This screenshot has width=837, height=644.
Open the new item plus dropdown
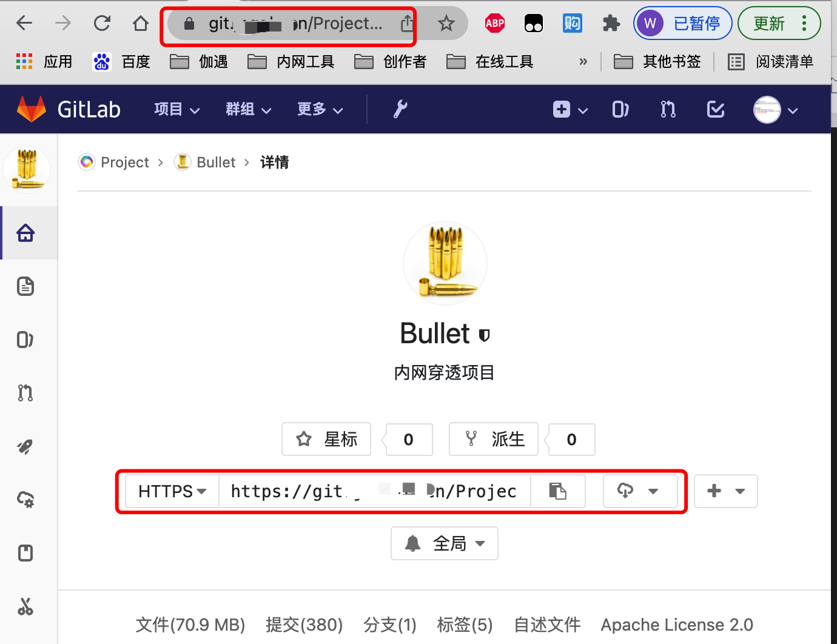[570, 109]
